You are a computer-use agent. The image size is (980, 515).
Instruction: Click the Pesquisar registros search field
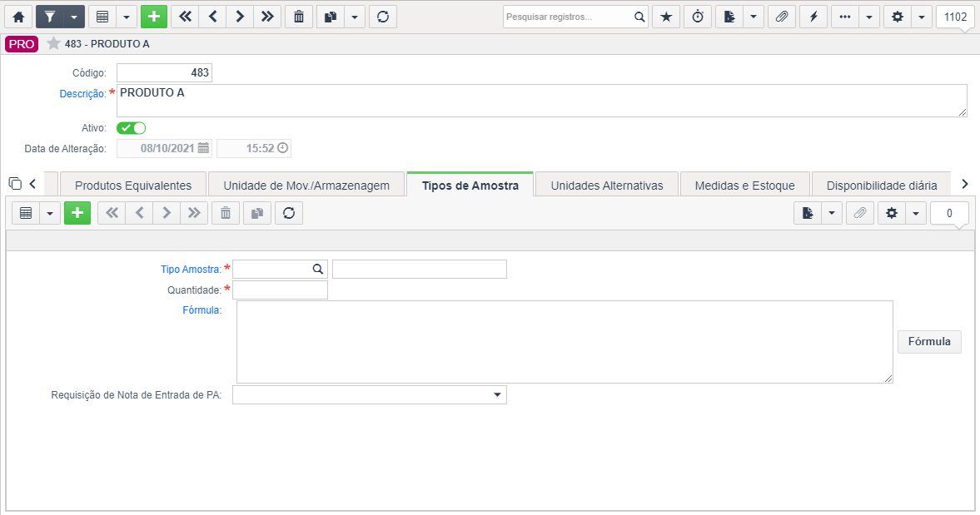coord(567,17)
